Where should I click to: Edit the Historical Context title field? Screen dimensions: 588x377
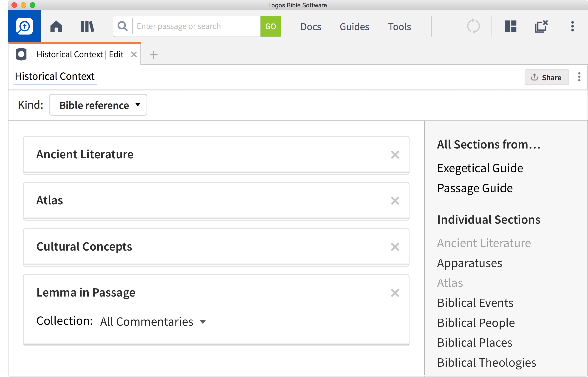tap(55, 76)
